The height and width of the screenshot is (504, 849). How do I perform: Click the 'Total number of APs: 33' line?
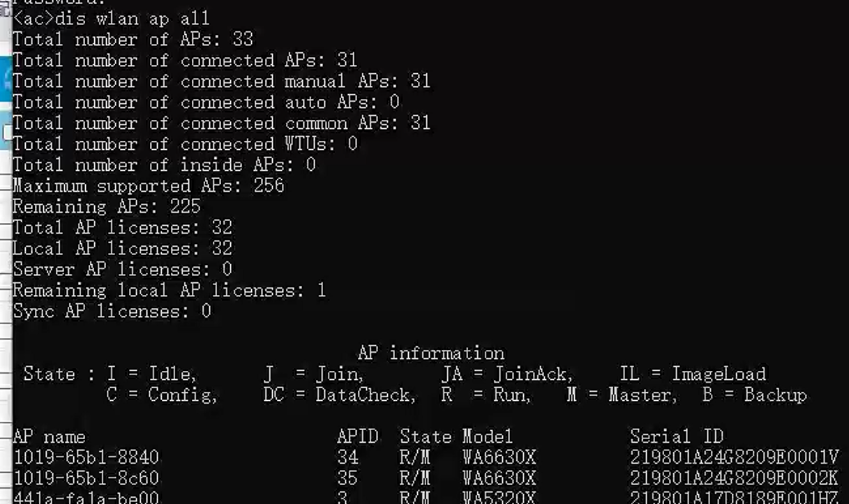point(133,40)
